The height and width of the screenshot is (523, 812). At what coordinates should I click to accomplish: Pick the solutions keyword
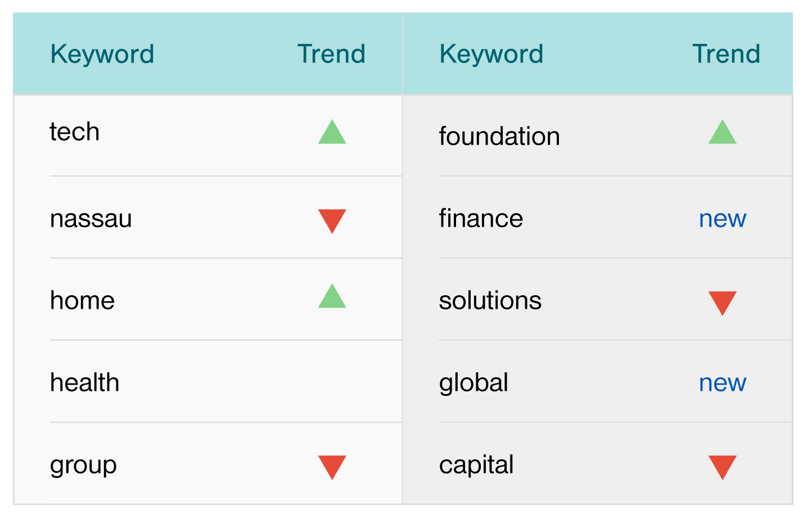(490, 300)
